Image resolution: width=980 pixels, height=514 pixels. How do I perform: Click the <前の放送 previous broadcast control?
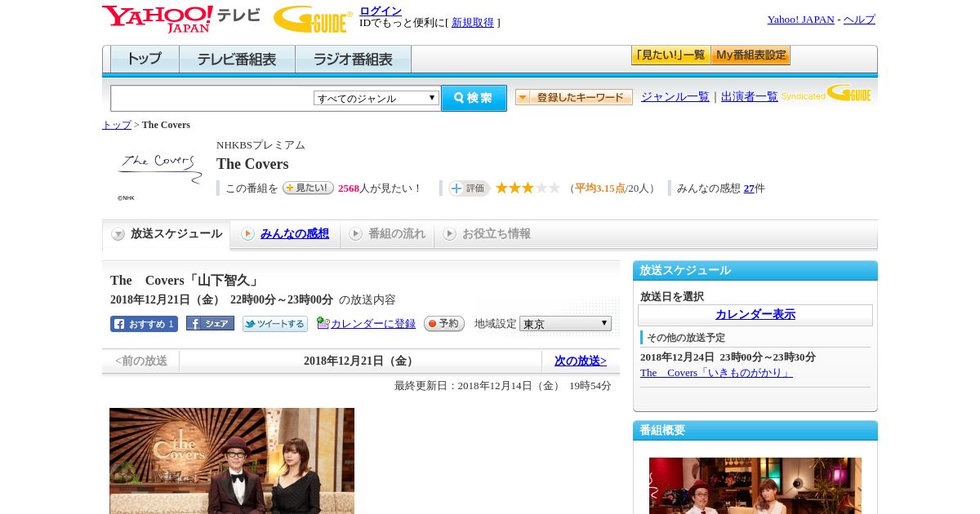tap(141, 361)
